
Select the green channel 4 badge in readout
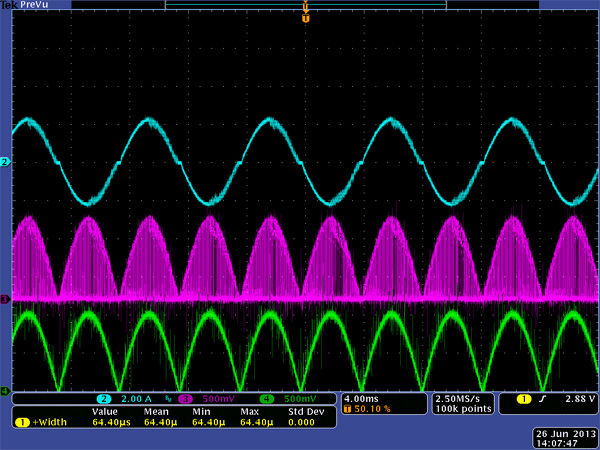[267, 400]
